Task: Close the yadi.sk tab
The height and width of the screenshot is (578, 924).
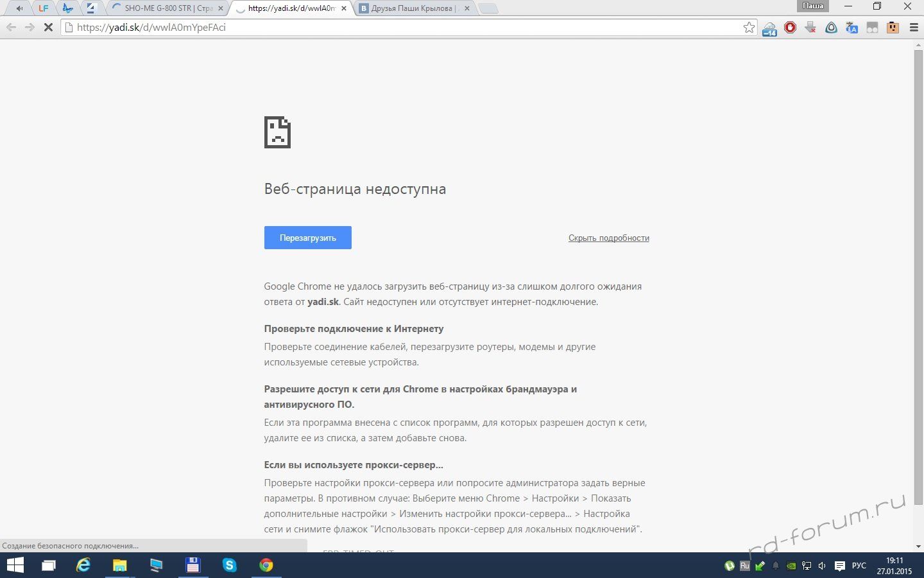Action: [344, 8]
